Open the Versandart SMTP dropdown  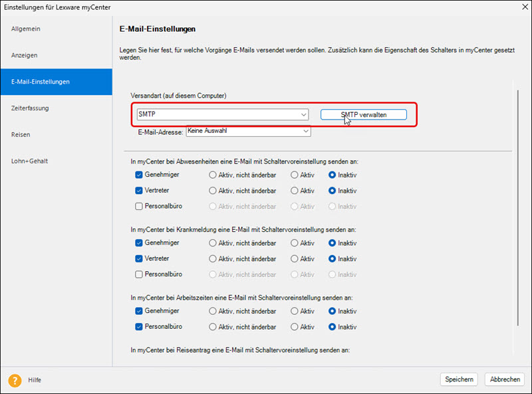click(x=304, y=115)
